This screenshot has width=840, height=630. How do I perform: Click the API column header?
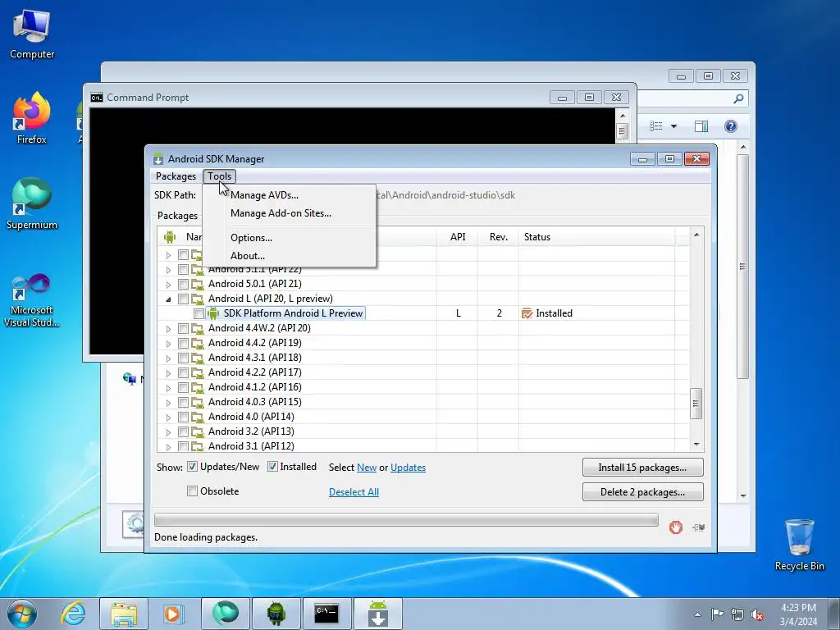(x=458, y=237)
